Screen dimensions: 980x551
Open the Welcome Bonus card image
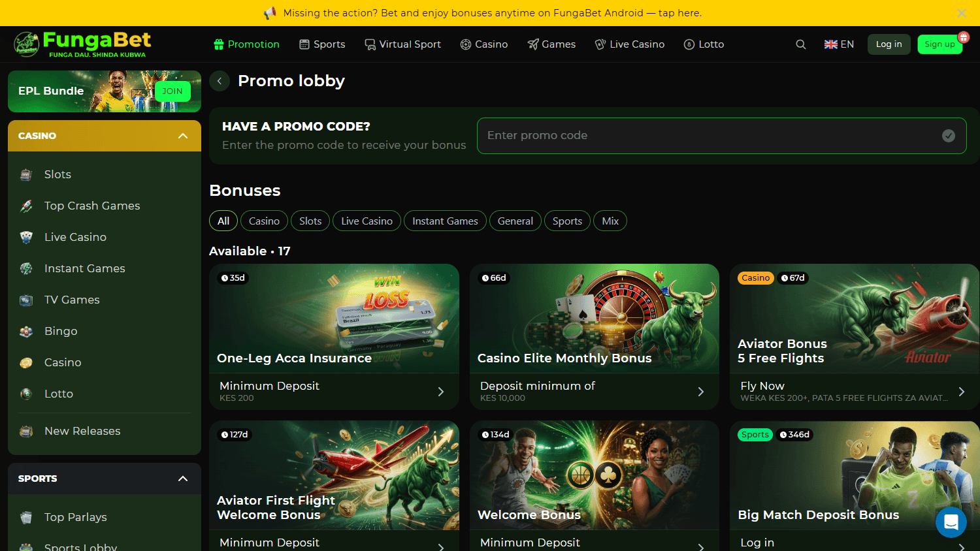(x=595, y=475)
